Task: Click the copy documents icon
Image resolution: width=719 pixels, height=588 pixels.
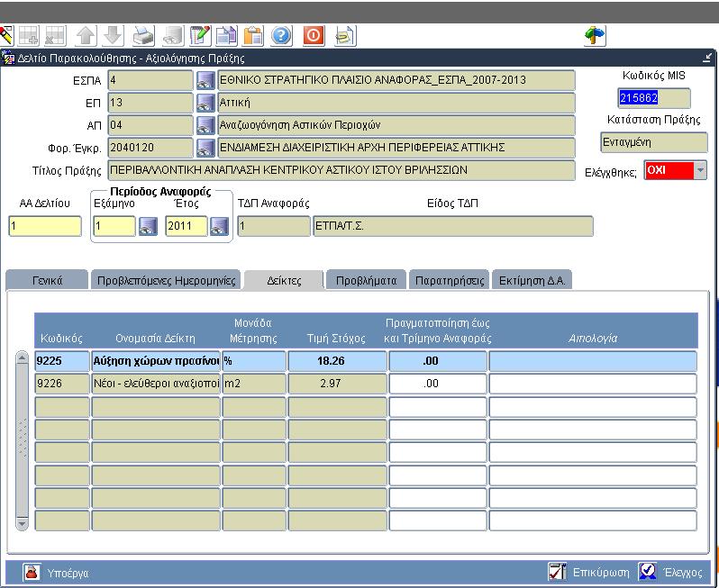Action: [x=226, y=36]
